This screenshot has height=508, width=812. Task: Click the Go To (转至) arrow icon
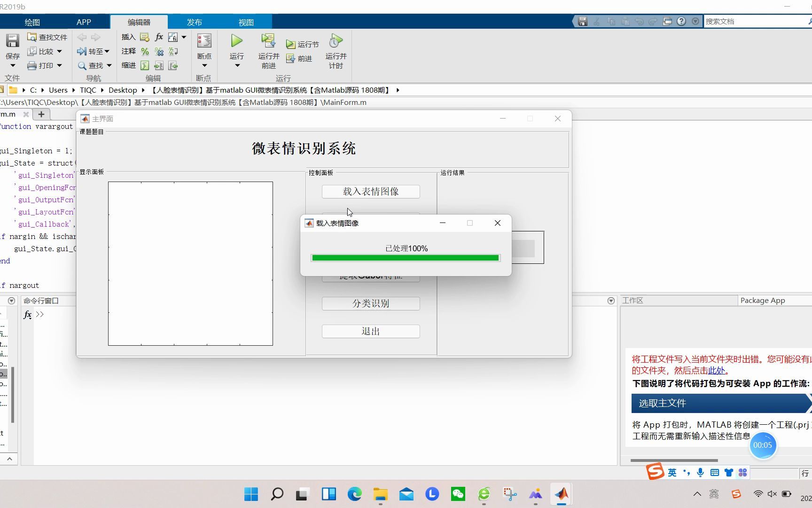click(82, 51)
